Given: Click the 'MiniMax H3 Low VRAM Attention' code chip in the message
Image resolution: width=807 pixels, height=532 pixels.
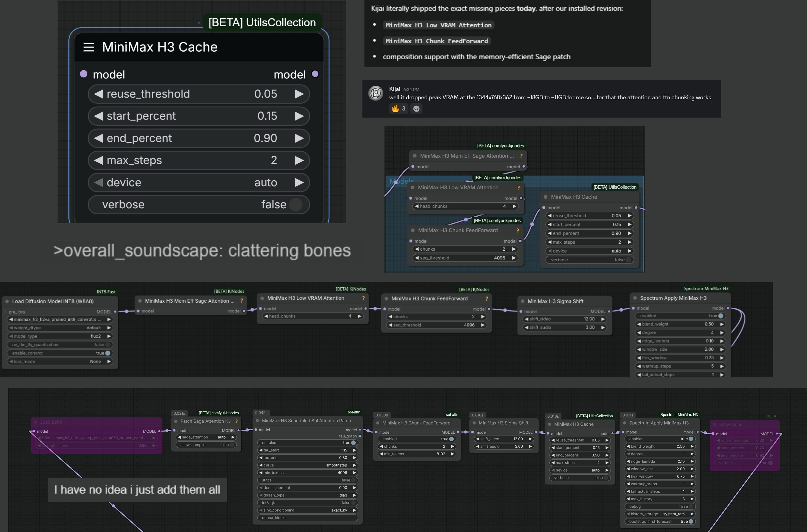Looking at the screenshot, I should (x=438, y=25).
